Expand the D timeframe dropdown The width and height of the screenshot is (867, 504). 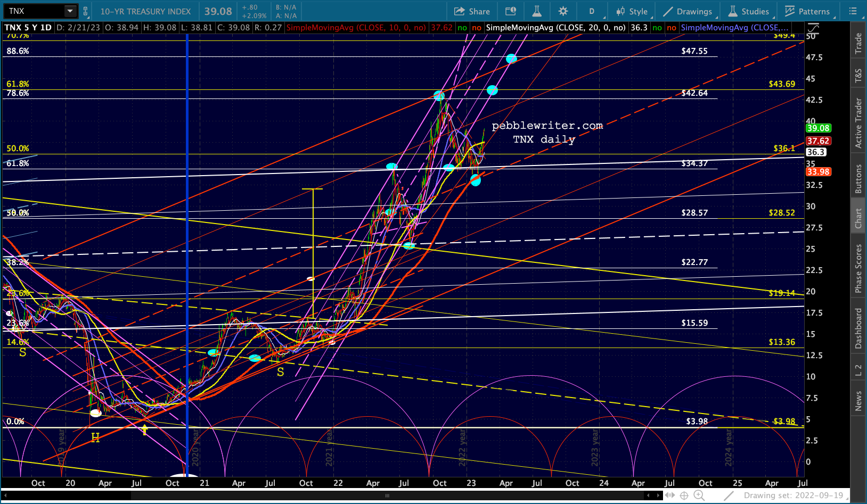[592, 11]
